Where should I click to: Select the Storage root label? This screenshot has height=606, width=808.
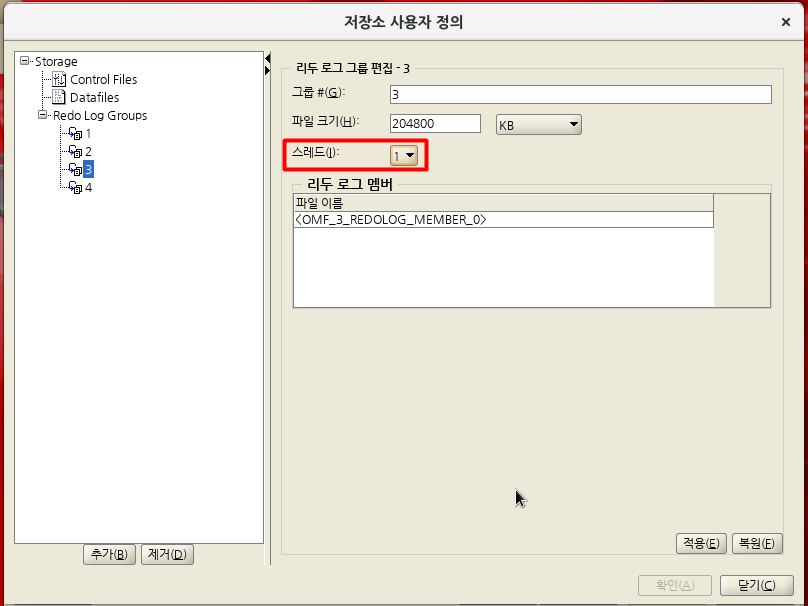point(56,61)
